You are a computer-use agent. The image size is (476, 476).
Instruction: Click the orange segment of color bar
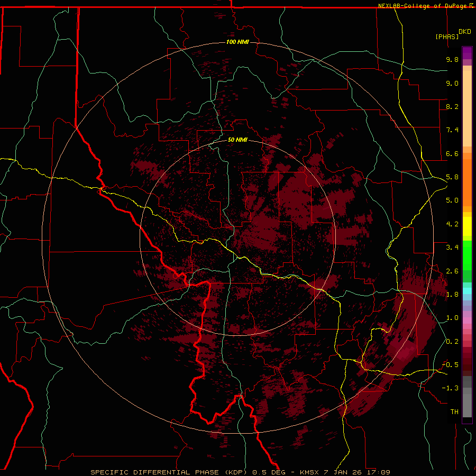pos(467,183)
